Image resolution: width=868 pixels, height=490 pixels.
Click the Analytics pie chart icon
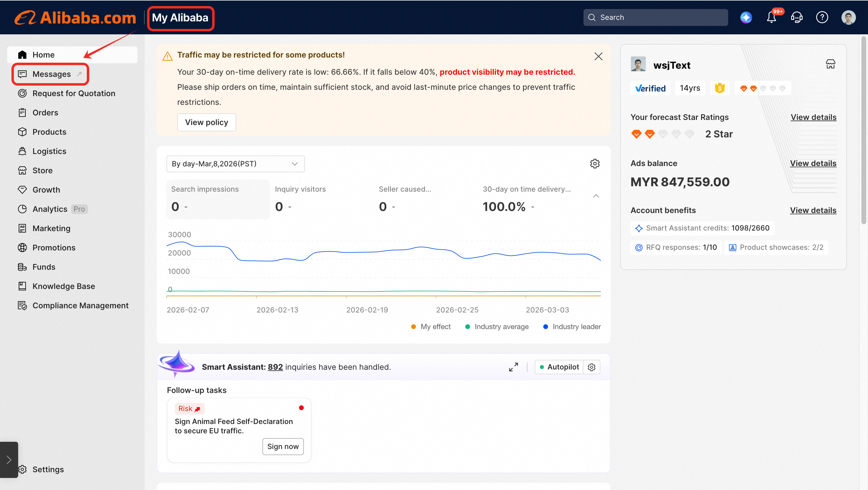22,209
